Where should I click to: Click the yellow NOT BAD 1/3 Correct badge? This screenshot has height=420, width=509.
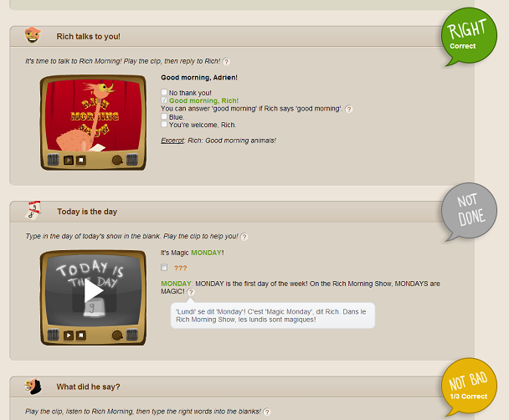(469, 387)
